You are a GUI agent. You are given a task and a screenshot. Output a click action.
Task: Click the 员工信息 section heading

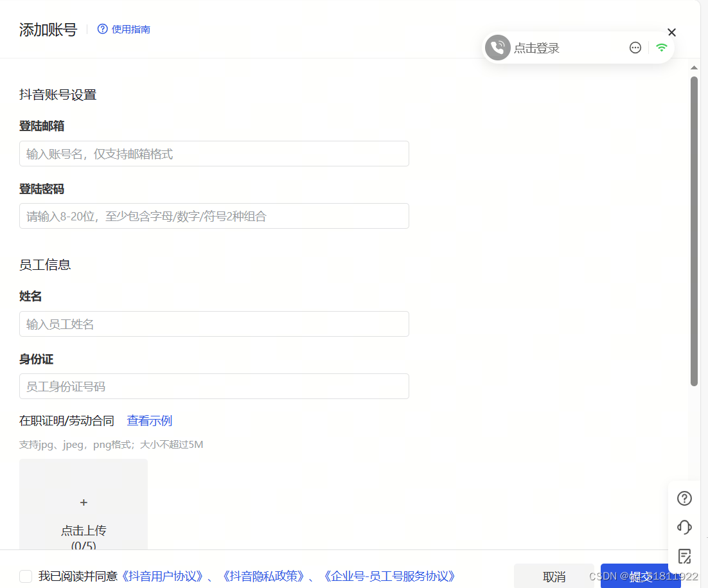click(x=45, y=265)
